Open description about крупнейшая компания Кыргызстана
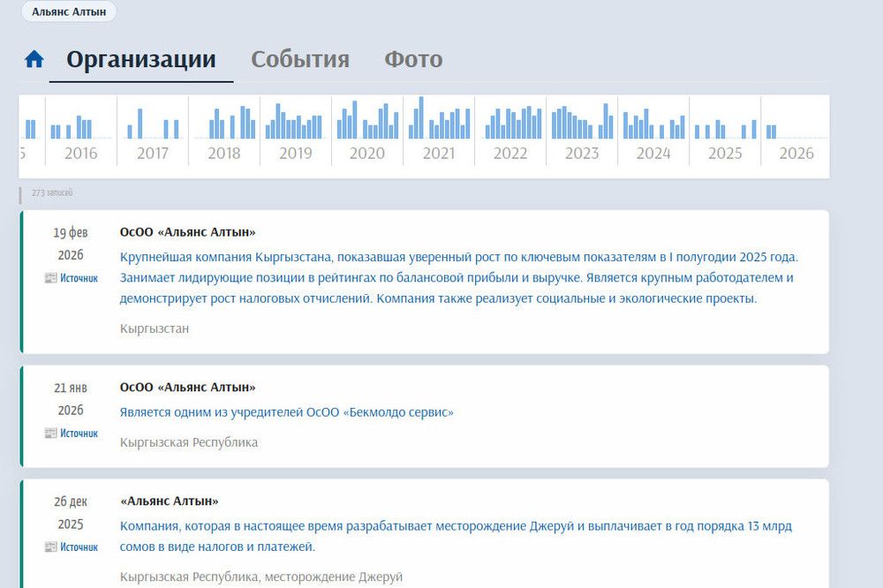Screen dimensions: 883x588 458,277
